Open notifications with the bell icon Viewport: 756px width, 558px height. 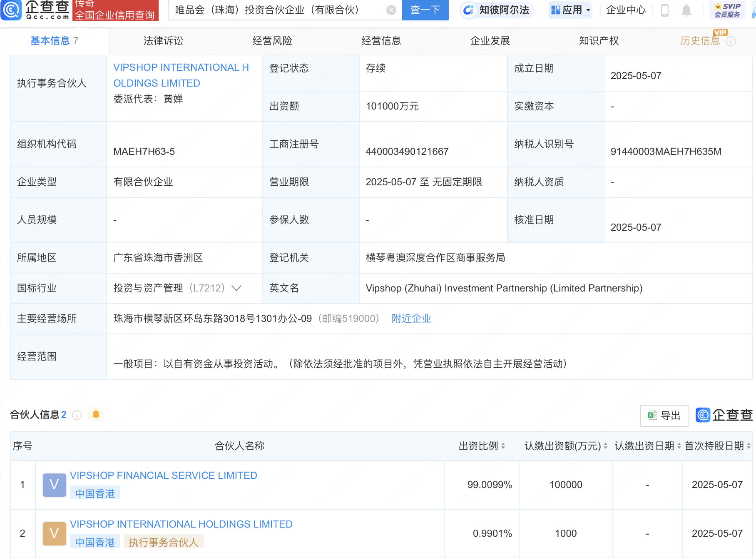click(686, 11)
